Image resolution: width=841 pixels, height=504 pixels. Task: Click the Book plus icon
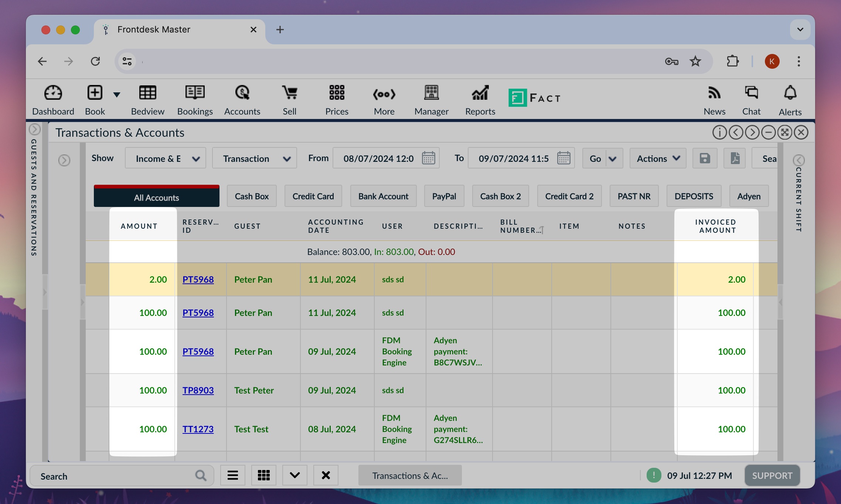pos(95,93)
